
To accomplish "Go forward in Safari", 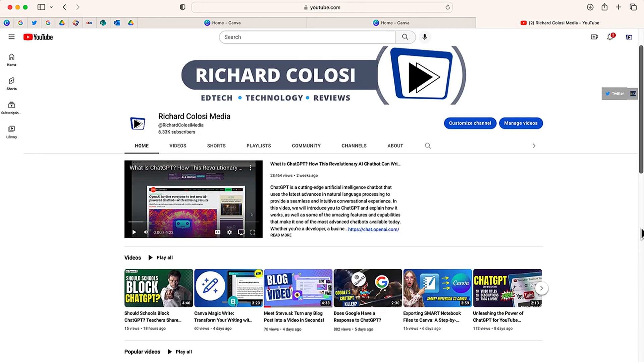I will 78,7.
